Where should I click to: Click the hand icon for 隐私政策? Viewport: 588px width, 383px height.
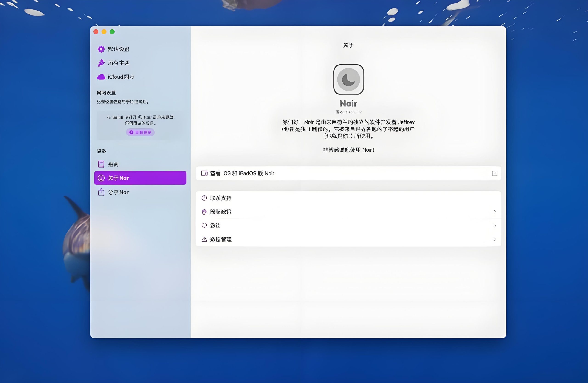pos(204,212)
